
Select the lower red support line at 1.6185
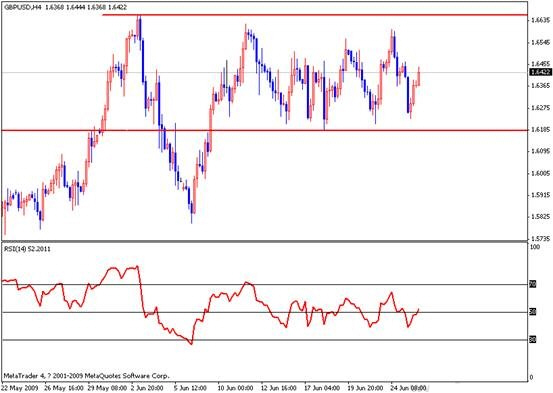[x=265, y=131]
